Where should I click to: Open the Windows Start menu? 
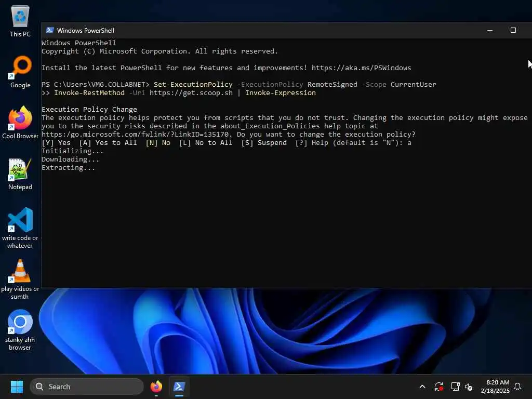(x=17, y=387)
